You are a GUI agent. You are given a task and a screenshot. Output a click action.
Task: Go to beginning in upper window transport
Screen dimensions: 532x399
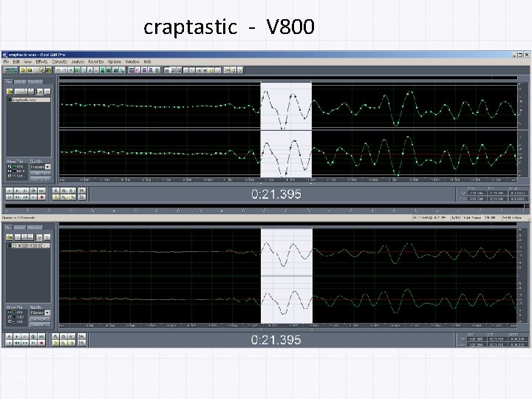[x=9, y=197]
